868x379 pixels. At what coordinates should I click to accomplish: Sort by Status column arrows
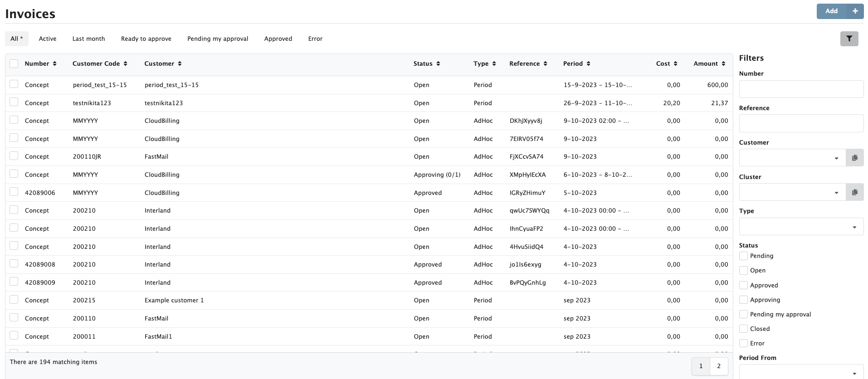tap(438, 64)
